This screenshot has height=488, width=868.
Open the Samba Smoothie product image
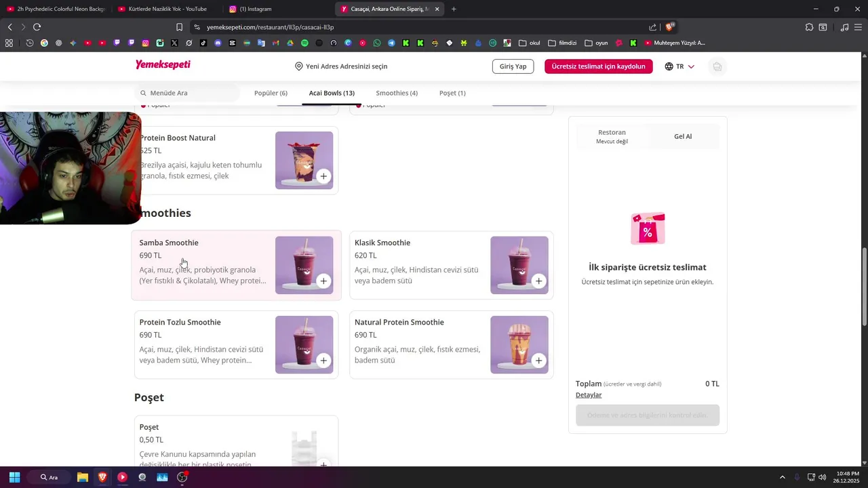304,265
